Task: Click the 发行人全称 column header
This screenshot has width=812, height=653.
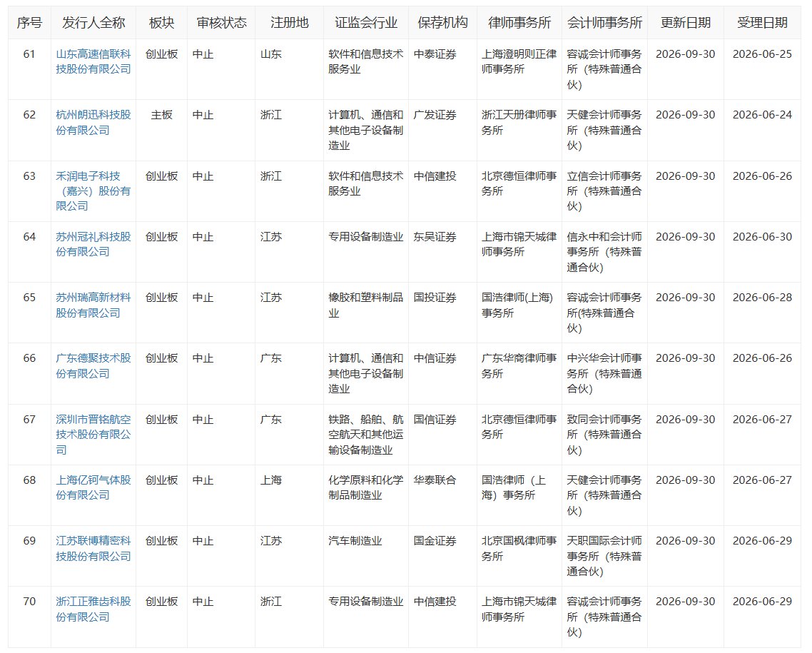Action: 93,23
